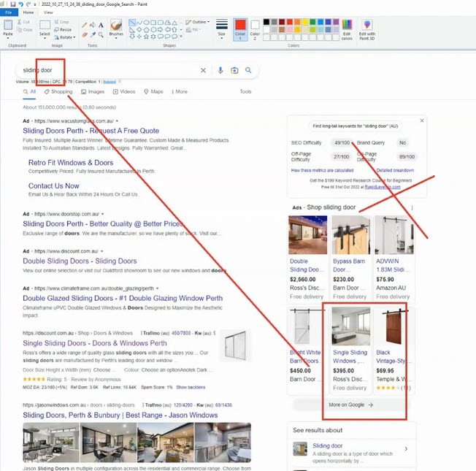Viewport: 476px width, 471px height.
Task: Open the shape Outline dropdown
Action: pos(198,22)
